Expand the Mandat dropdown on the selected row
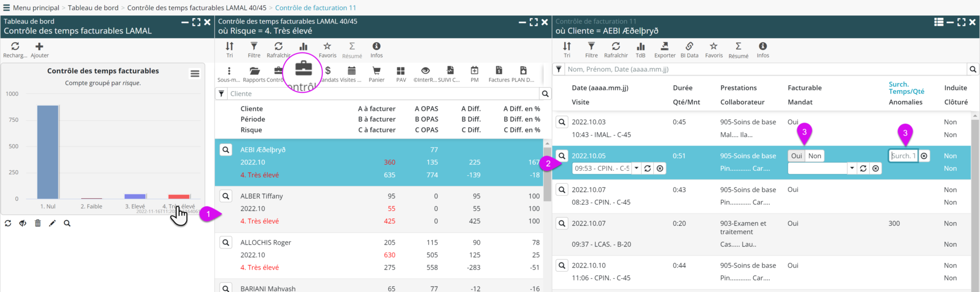Screen dimensions: 980x292 (852, 168)
